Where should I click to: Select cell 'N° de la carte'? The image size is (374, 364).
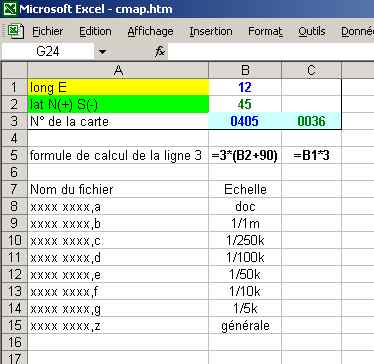[x=118, y=121]
